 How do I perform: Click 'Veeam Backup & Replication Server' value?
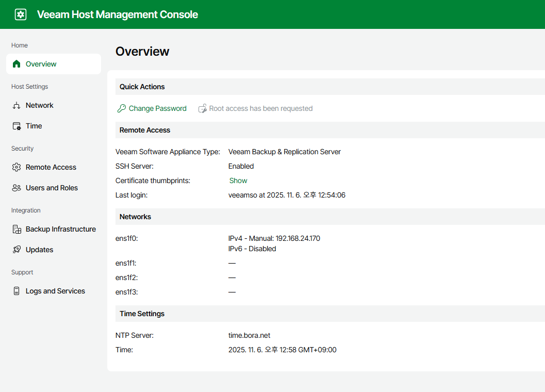(284, 152)
